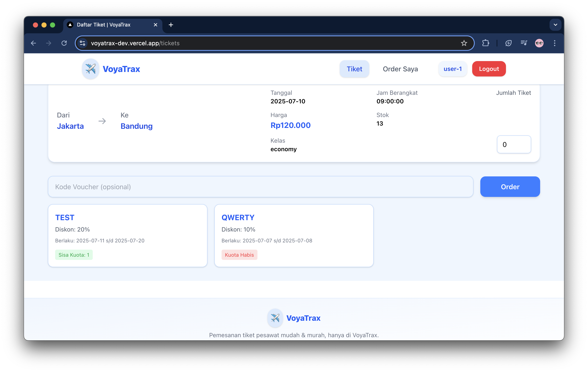Viewport: 588px width, 372px height.
Task: Focus the Kode Voucher input field
Action: 260,187
